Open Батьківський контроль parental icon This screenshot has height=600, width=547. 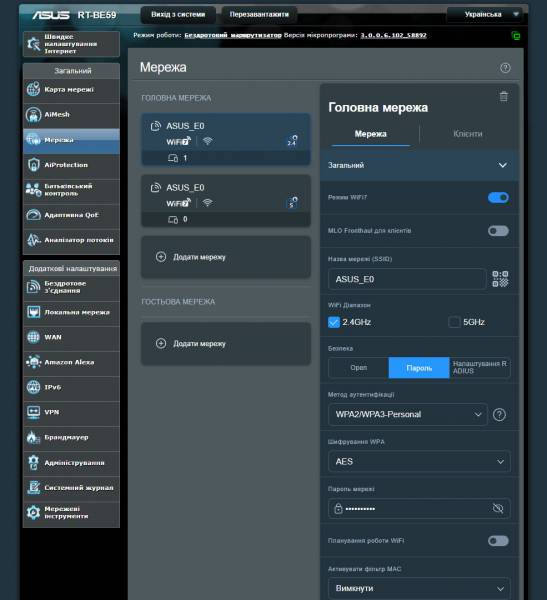tap(33, 190)
